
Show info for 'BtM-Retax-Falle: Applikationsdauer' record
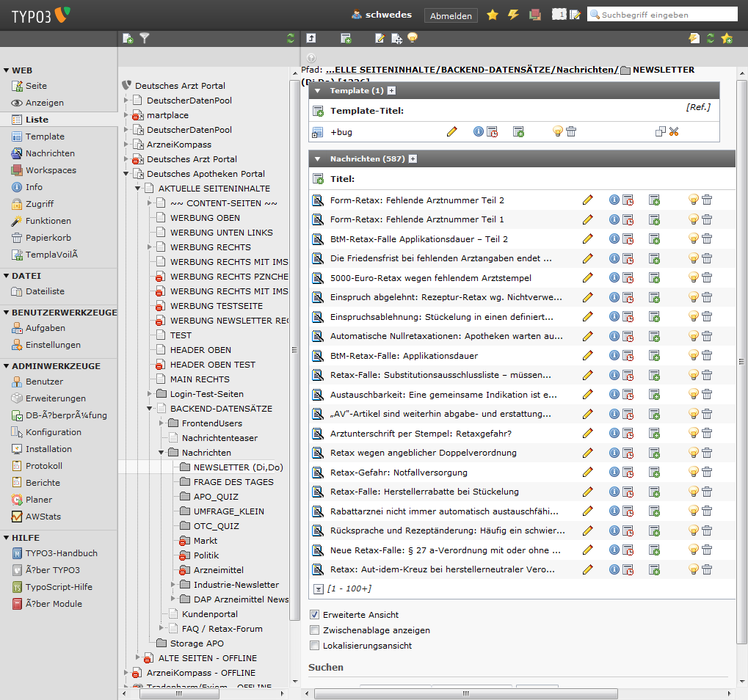pos(614,355)
